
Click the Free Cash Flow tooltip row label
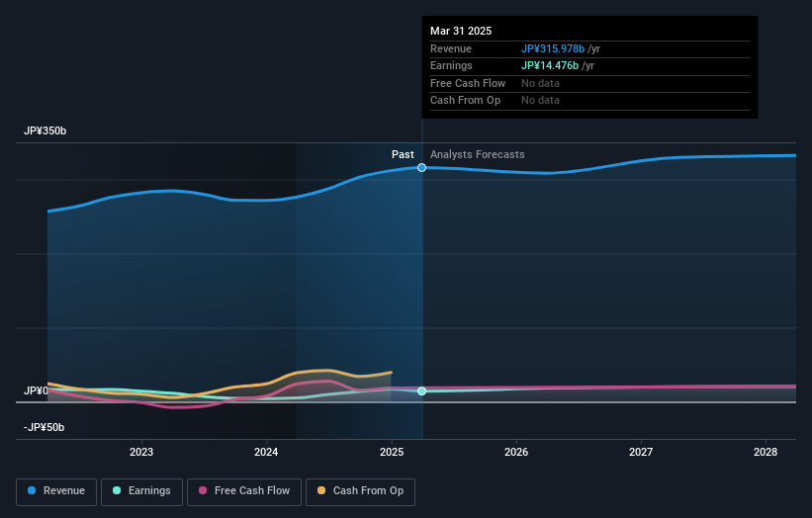pos(468,83)
